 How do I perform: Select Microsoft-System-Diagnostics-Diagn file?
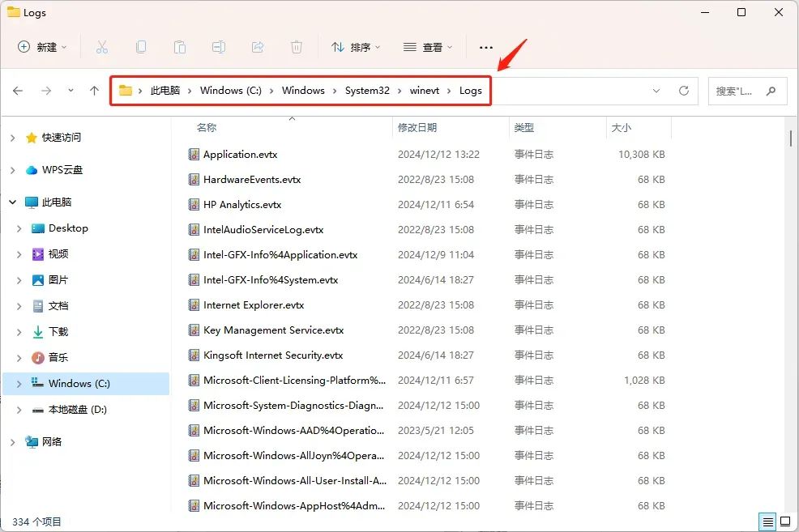point(293,405)
